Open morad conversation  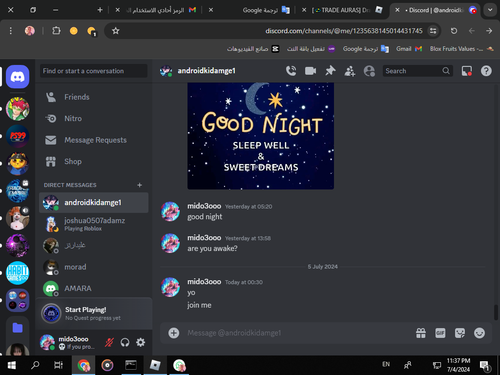coord(94,267)
